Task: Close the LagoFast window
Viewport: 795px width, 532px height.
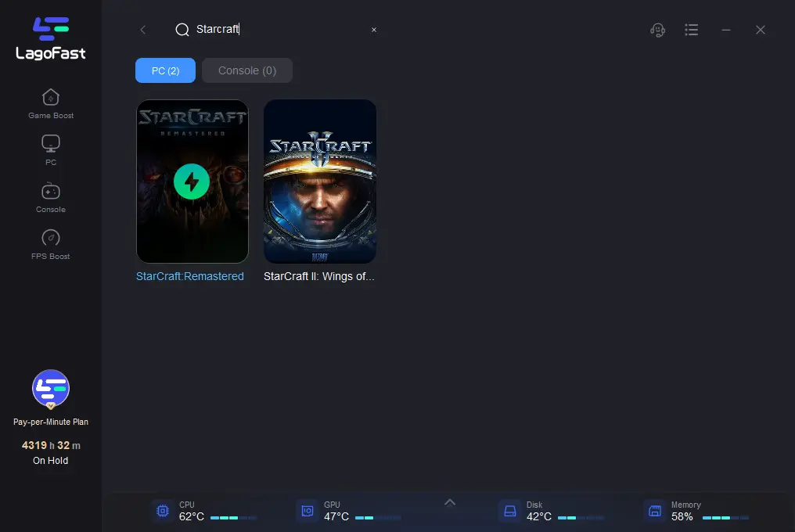Action: click(x=761, y=30)
